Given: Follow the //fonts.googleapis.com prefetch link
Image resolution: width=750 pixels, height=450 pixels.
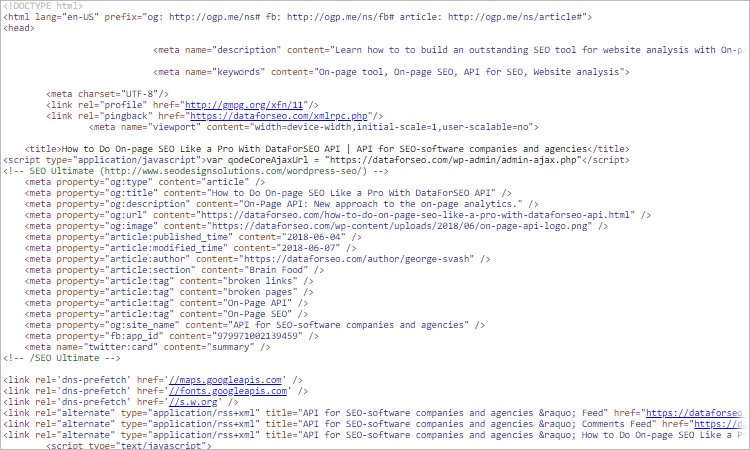Looking at the screenshot, I should [x=228, y=391].
